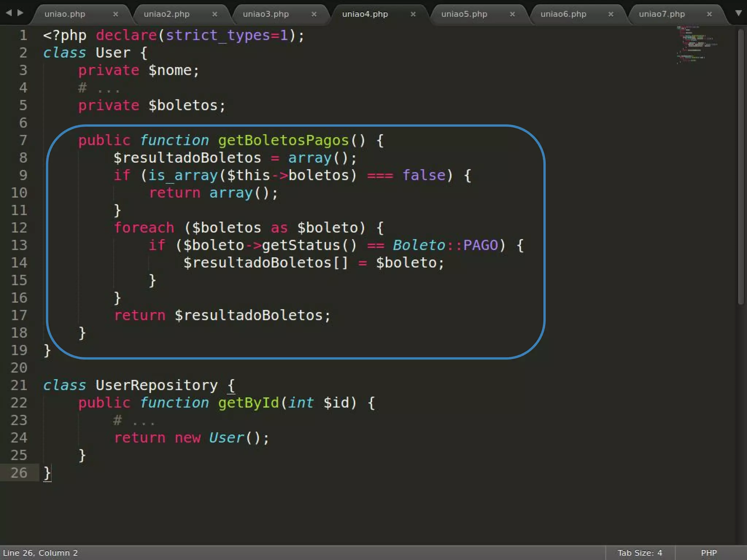Close the uniao5.php tab
747x560 pixels.
tap(512, 14)
